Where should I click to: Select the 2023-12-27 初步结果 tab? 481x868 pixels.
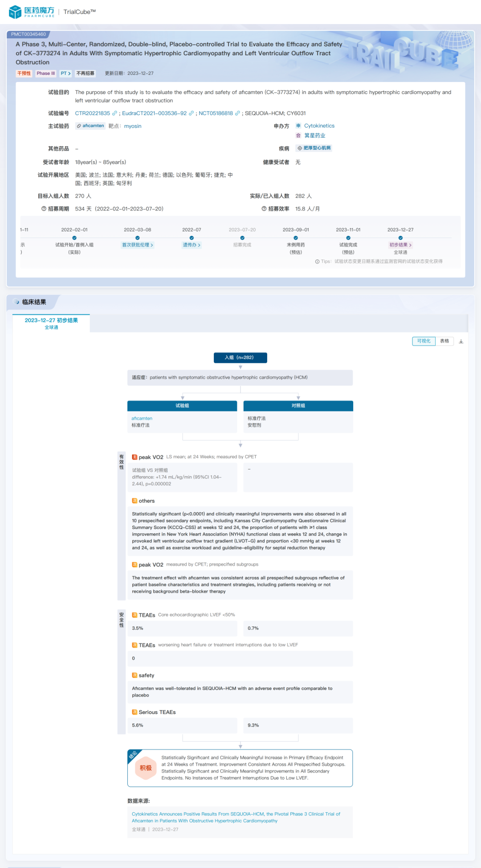pyautogui.click(x=51, y=323)
